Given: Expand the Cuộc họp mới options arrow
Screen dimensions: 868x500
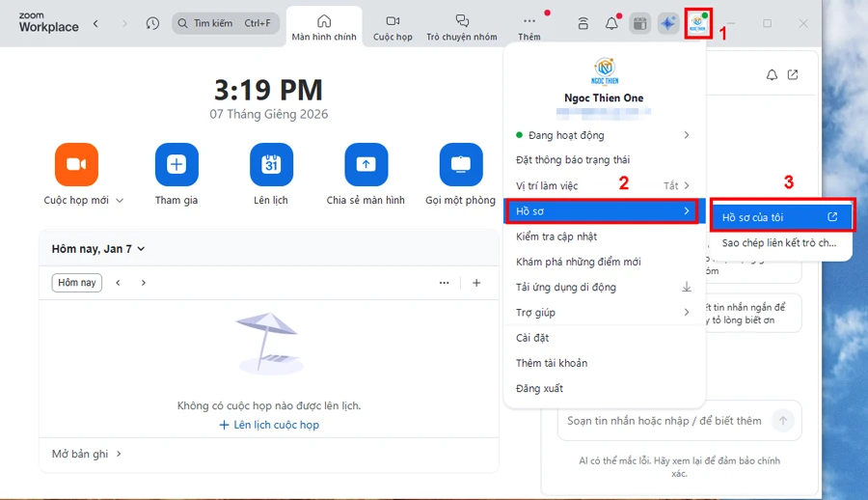Looking at the screenshot, I should click(120, 201).
